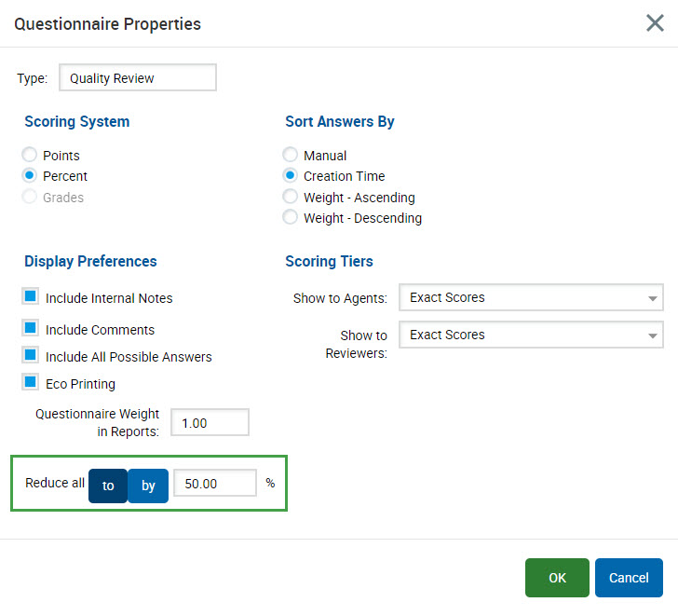Uncheck Include Comments option
Image resolution: width=678 pixels, height=616 pixels.
(31, 329)
